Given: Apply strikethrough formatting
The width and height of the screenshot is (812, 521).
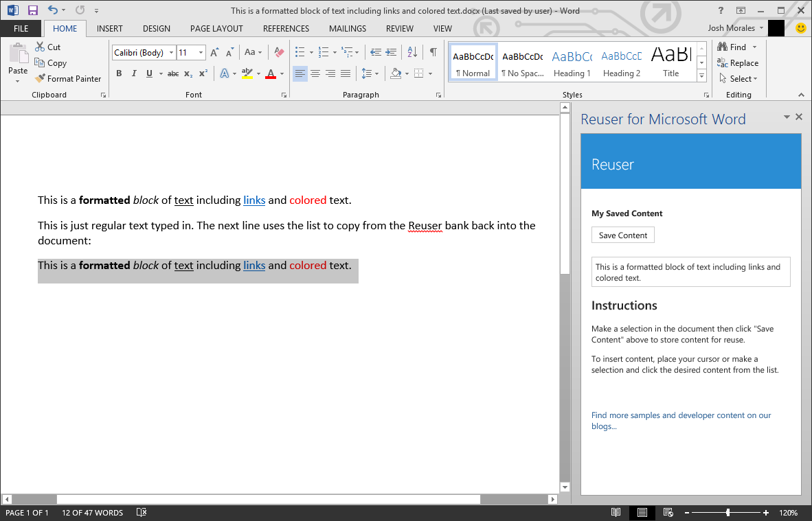Looking at the screenshot, I should tap(172, 73).
